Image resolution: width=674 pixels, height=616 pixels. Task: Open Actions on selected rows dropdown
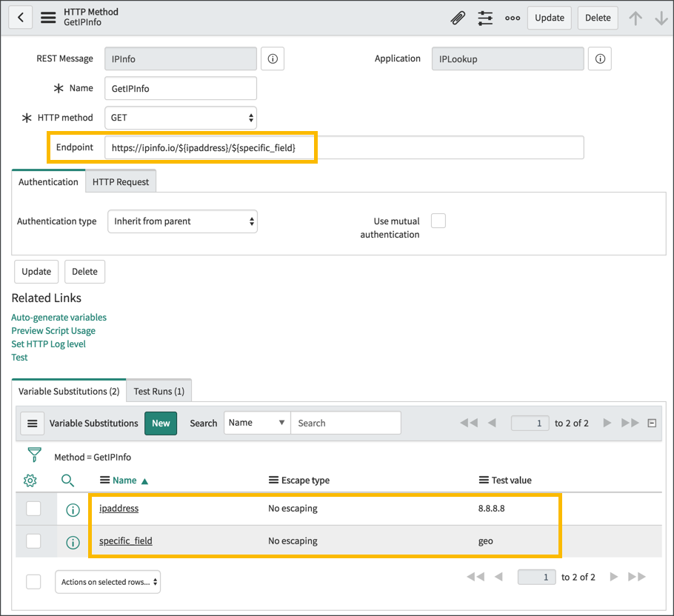(108, 582)
